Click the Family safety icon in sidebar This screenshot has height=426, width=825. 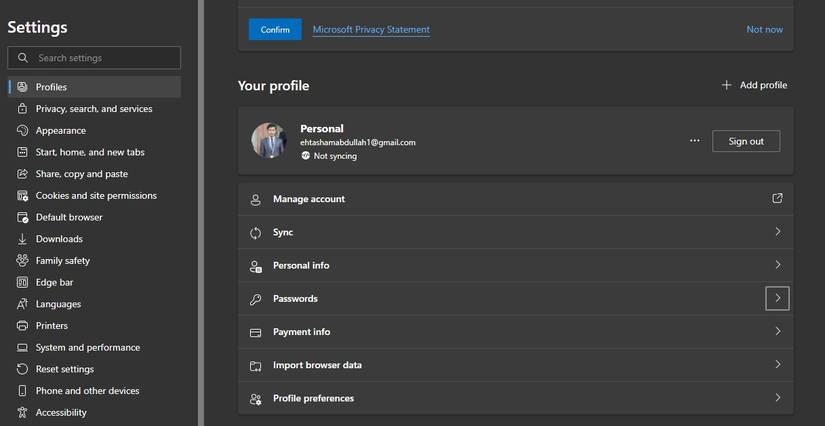[23, 261]
